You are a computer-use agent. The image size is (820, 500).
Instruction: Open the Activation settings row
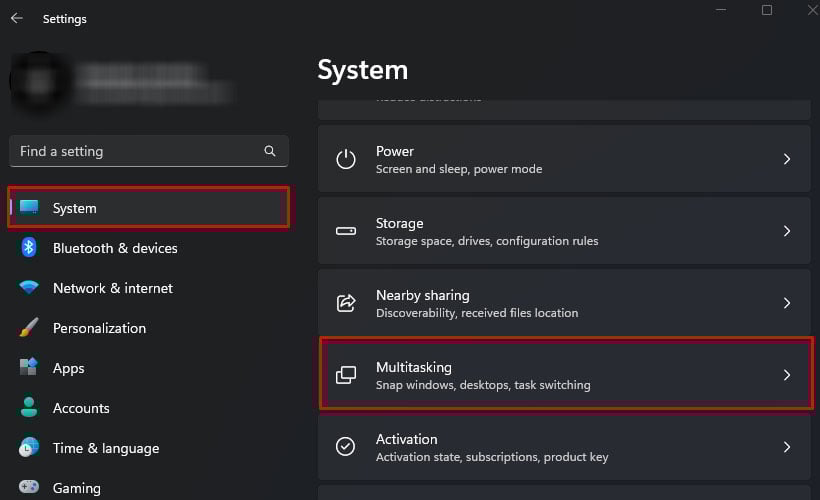565,447
